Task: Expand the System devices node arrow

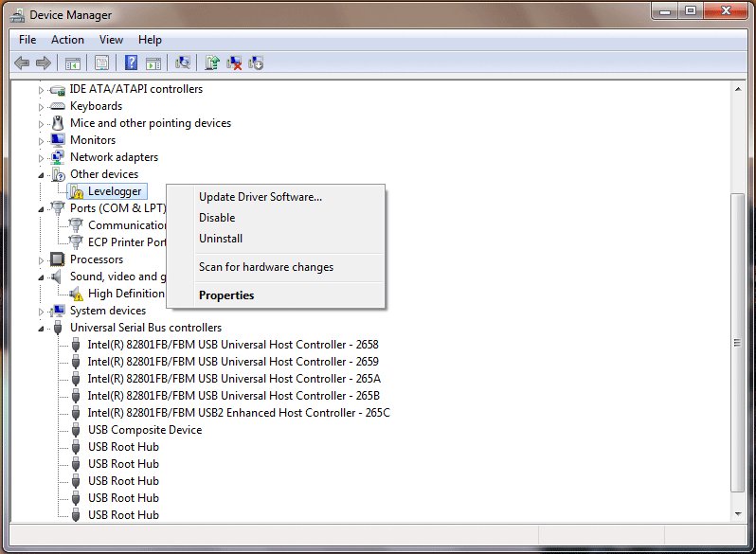Action: click(41, 312)
